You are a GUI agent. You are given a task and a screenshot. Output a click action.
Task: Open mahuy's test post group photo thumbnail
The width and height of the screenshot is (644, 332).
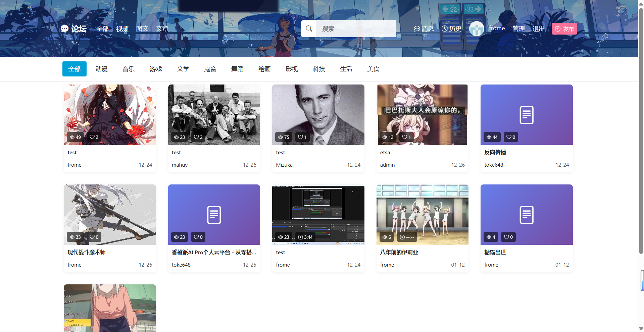pos(214,115)
